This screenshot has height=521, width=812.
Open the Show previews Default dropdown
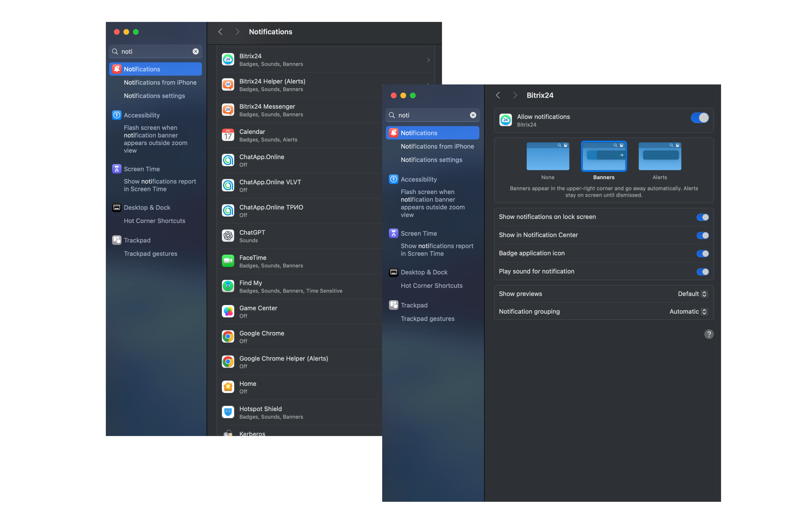click(692, 294)
